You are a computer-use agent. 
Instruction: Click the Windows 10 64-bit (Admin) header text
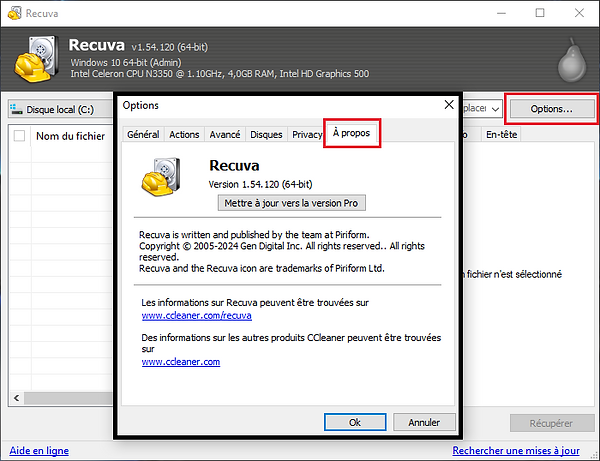click(126, 62)
